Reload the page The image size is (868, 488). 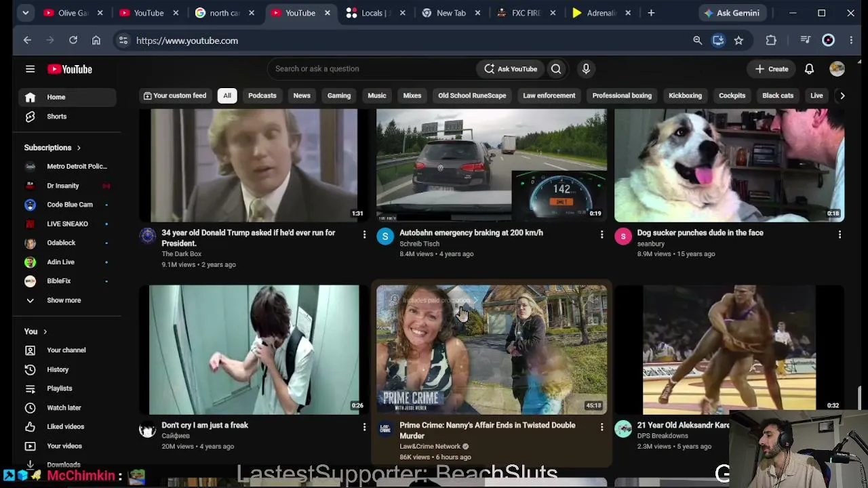pyautogui.click(x=73, y=41)
